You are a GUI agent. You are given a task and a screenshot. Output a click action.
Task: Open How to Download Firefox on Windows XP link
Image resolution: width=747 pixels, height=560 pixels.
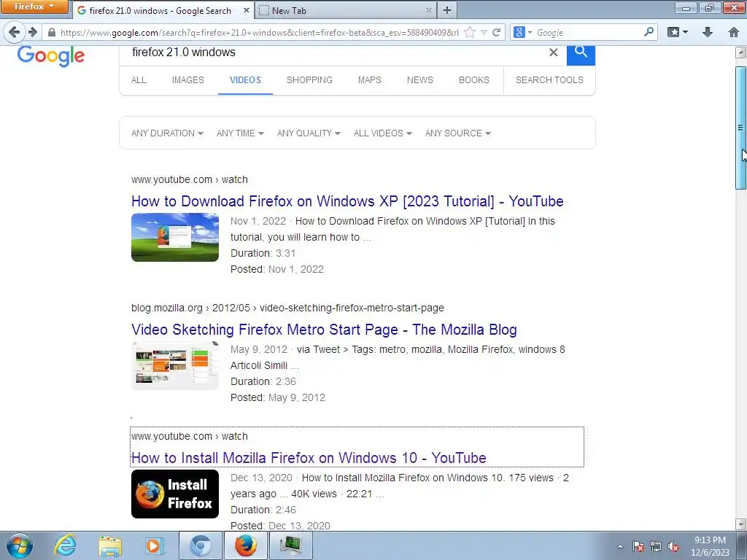tap(347, 201)
